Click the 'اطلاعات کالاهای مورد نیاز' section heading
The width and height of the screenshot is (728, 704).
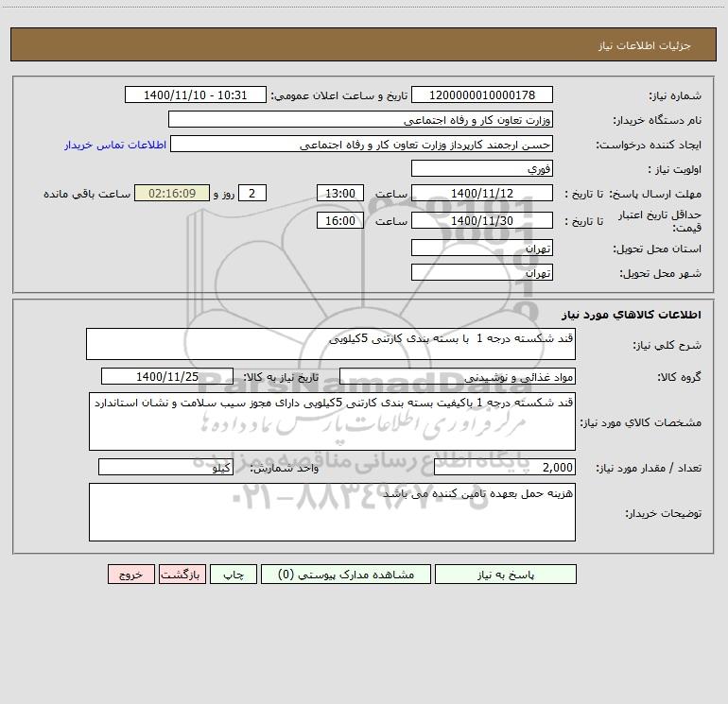631,315
